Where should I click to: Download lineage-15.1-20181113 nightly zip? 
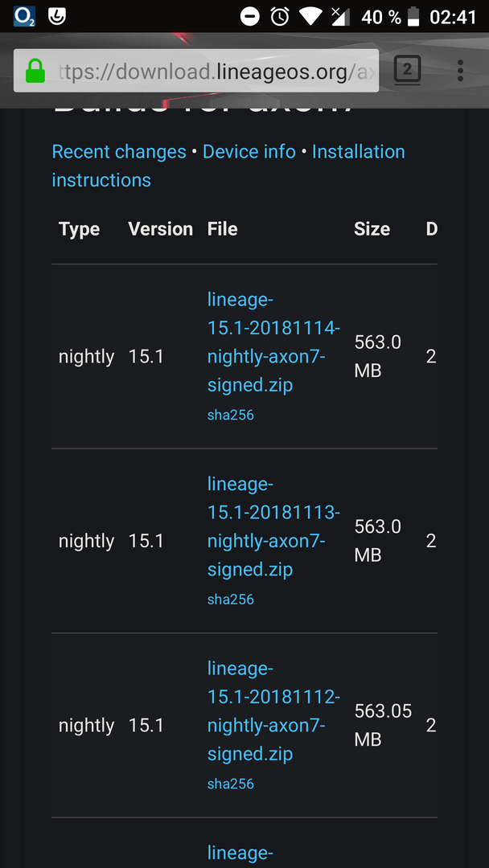[x=273, y=527]
